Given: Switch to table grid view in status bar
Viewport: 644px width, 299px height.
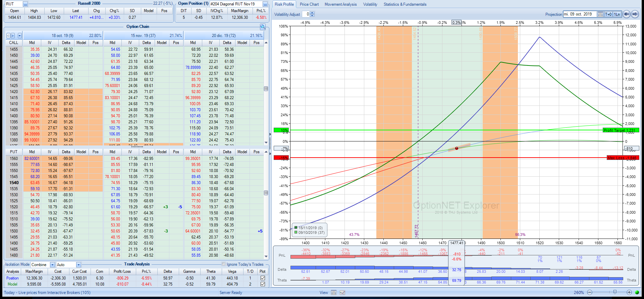Looking at the screenshot, I should tap(334, 293).
